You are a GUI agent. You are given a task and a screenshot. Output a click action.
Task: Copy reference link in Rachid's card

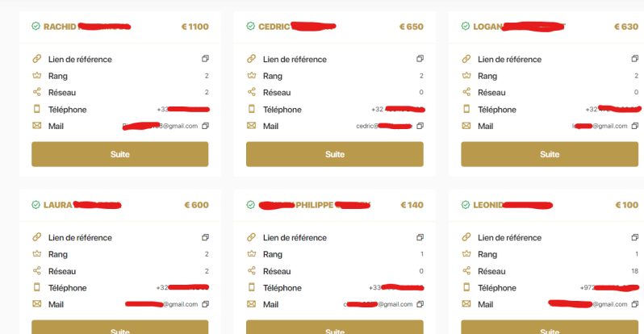205,59
